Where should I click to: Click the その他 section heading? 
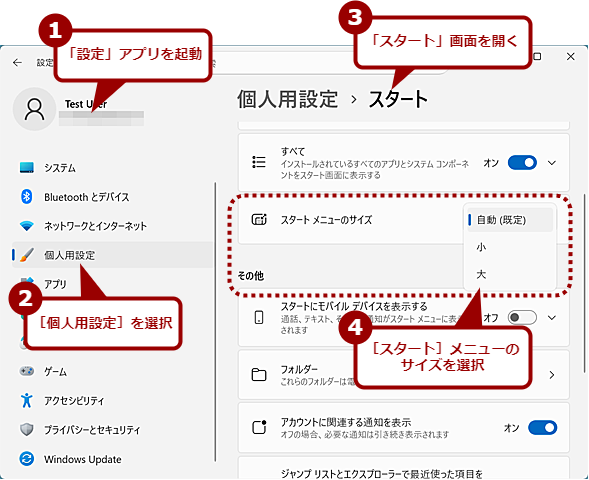click(251, 276)
